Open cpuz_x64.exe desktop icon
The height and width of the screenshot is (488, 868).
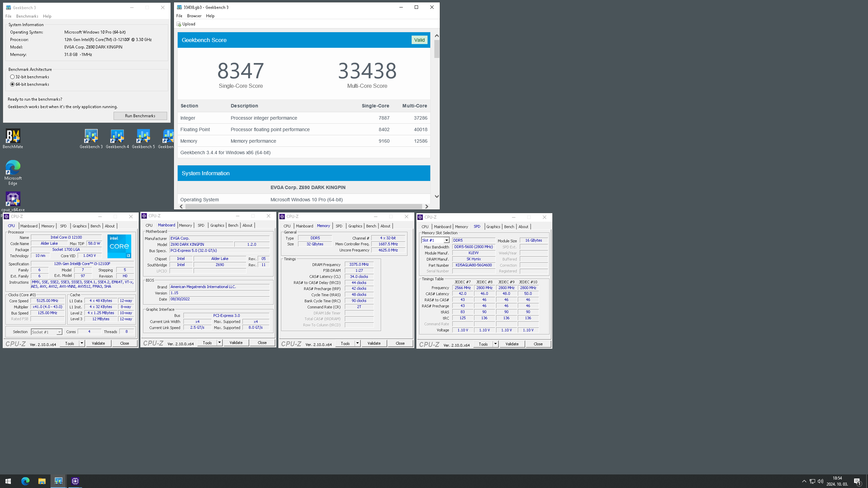13,202
